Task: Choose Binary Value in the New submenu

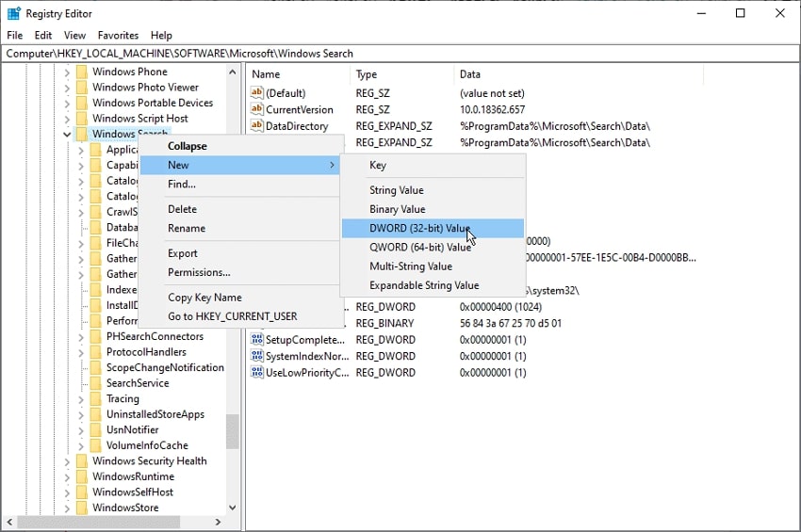Action: [433, 209]
